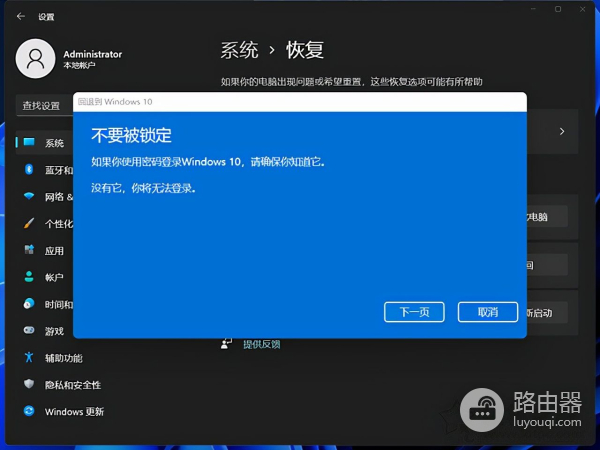Minimize the Settings window
The image size is (600, 450).
[x=533, y=9]
